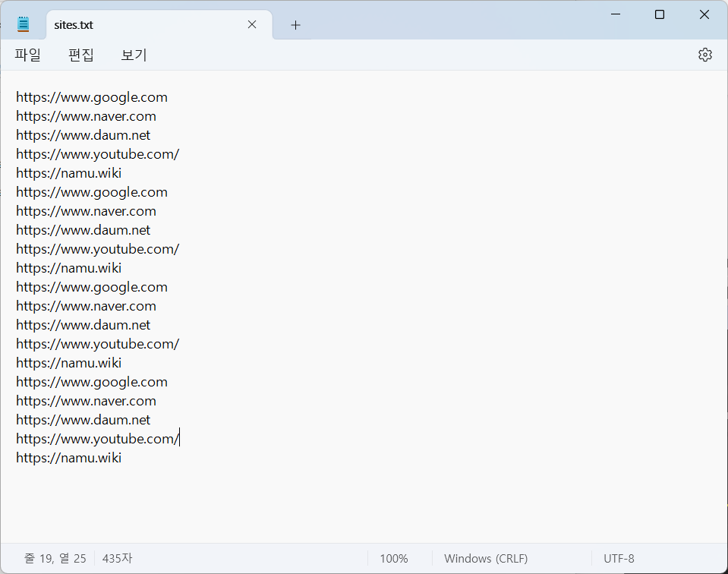Minimize the Notepad window
The height and width of the screenshot is (574, 728).
[616, 14]
